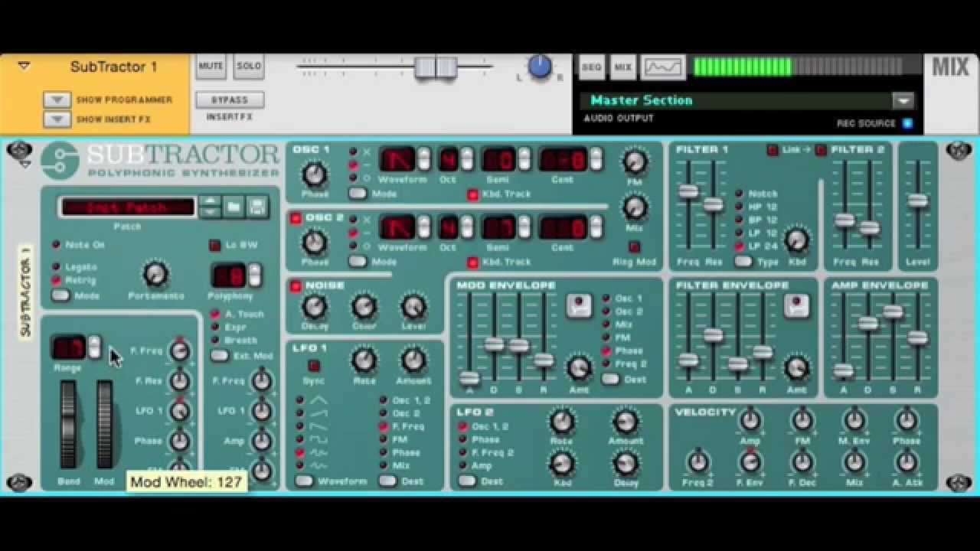Click the LFO 1 Dest button

[x=387, y=481]
